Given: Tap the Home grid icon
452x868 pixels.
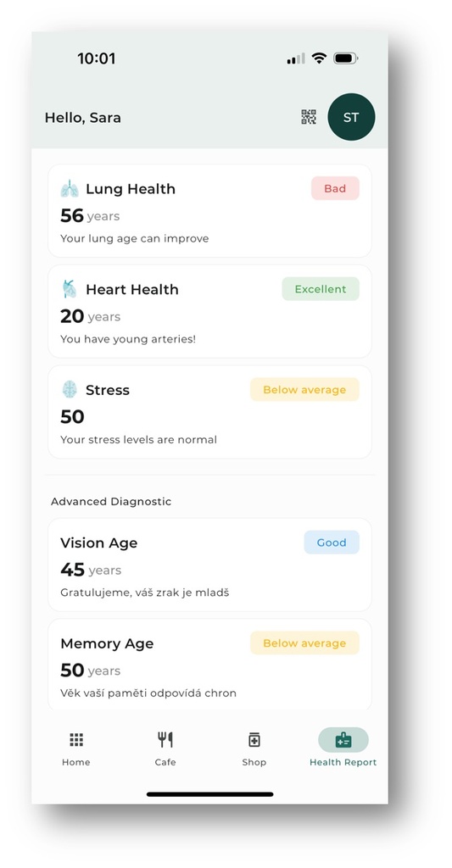Looking at the screenshot, I should click(x=75, y=739).
